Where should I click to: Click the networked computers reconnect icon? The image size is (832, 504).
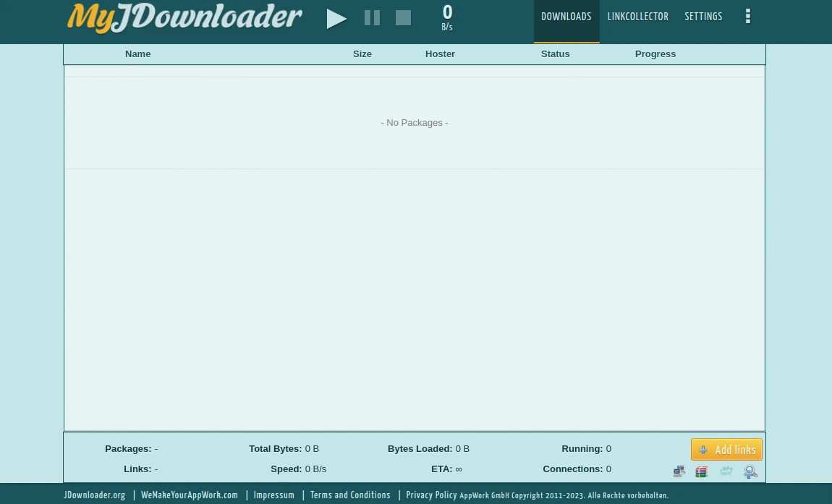coord(679,471)
